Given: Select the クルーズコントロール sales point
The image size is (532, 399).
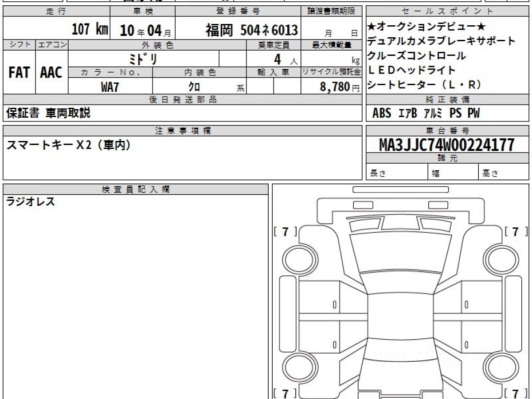Looking at the screenshot, I should [x=416, y=55].
